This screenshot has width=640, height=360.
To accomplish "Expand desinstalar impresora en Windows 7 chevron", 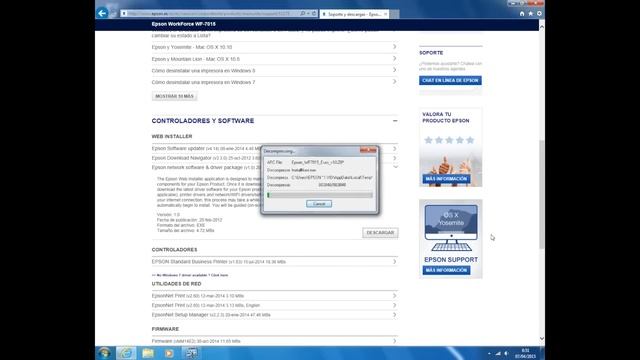I will coord(394,82).
